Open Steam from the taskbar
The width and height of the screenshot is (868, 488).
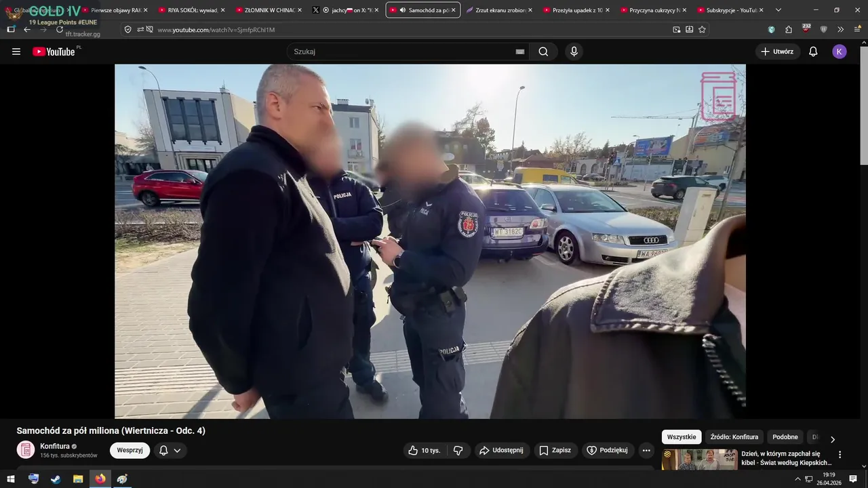pos(56,479)
